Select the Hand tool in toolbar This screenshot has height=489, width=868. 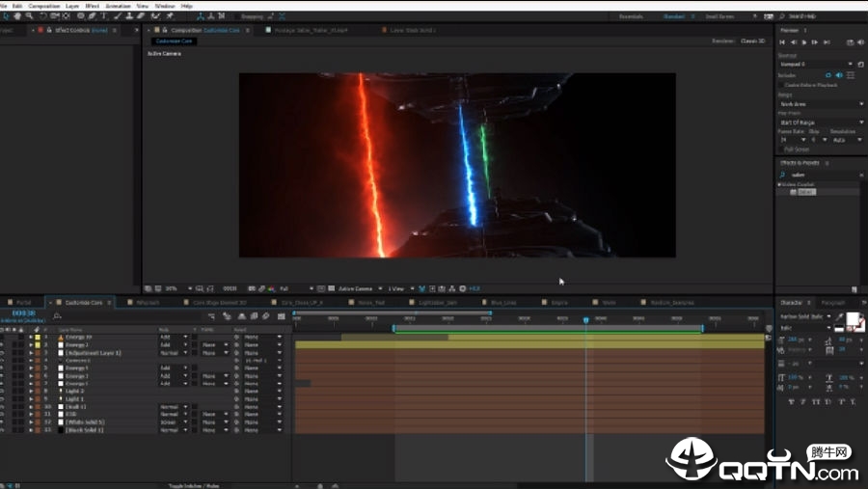(18, 16)
